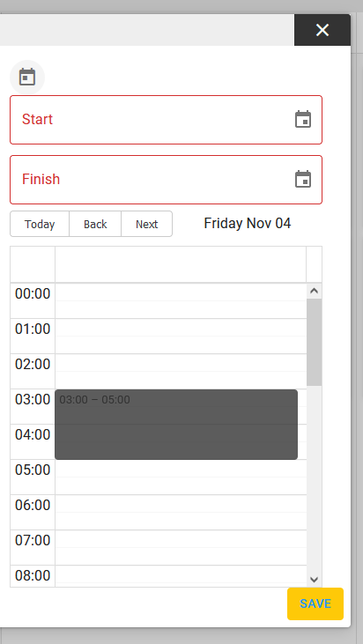Click into the Finish date field
The height and width of the screenshot is (644, 363).
tap(166, 180)
